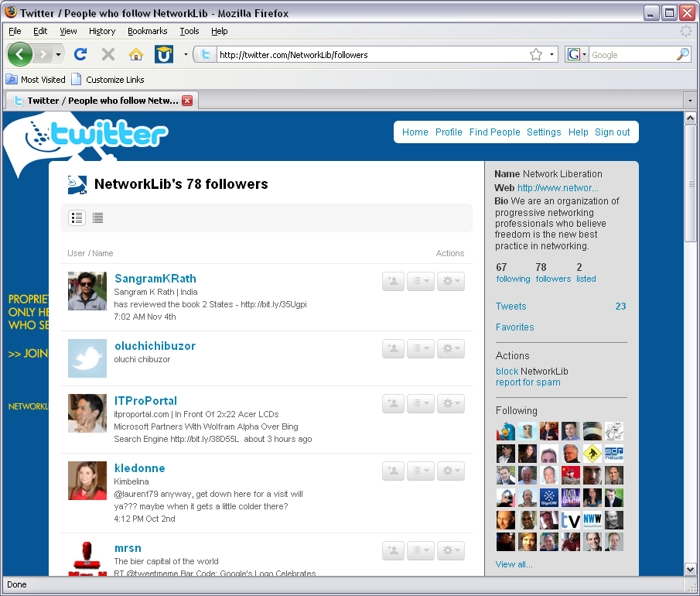
Task: Click the stop loading X icon
Action: [x=108, y=54]
